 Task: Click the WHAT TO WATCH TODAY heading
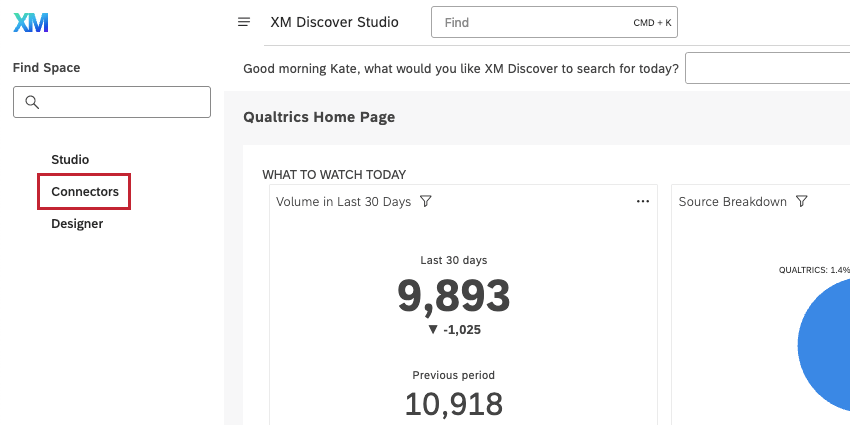(x=334, y=175)
